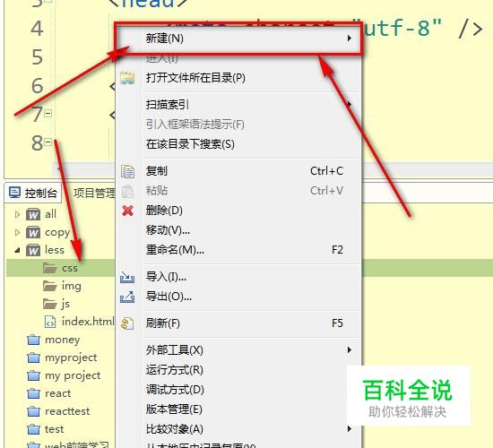
Task: Click line number 6 in the gutter
Action: click(x=37, y=85)
